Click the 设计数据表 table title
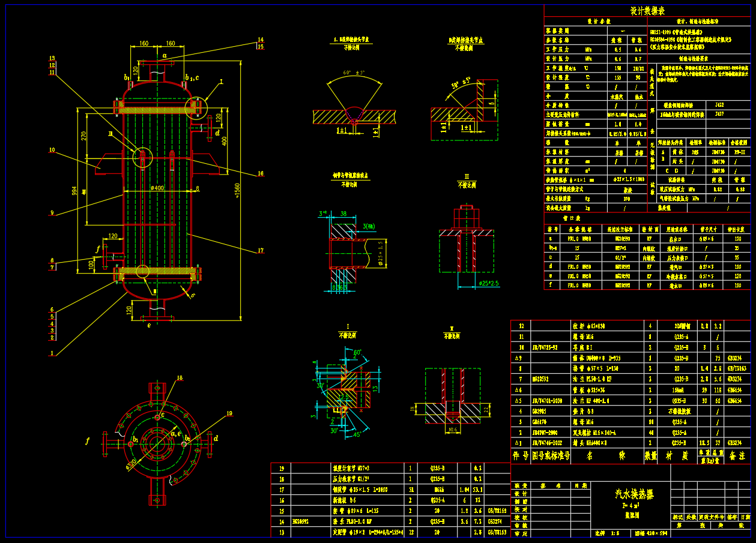 (x=647, y=11)
